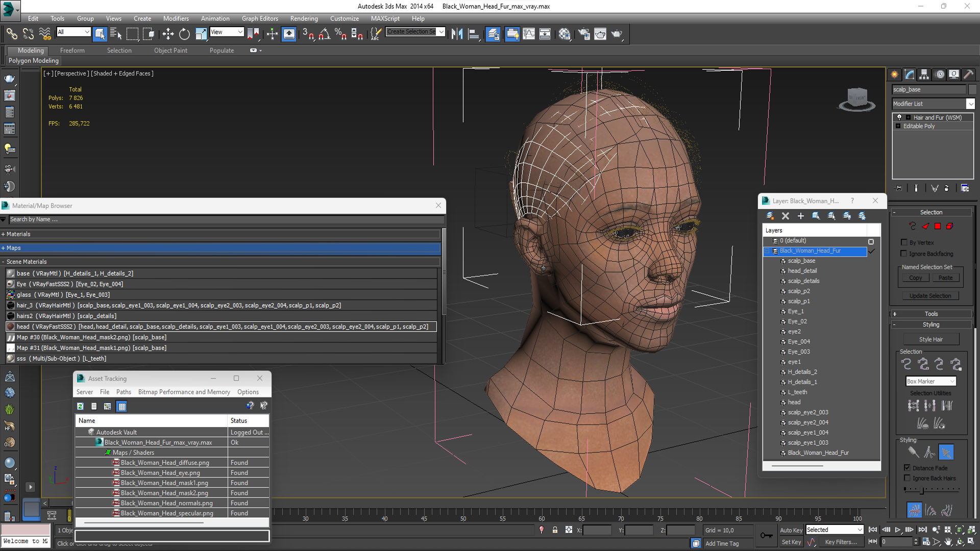The height and width of the screenshot is (551, 980).
Task: Toggle the 3D Snaps button
Action: (x=308, y=34)
